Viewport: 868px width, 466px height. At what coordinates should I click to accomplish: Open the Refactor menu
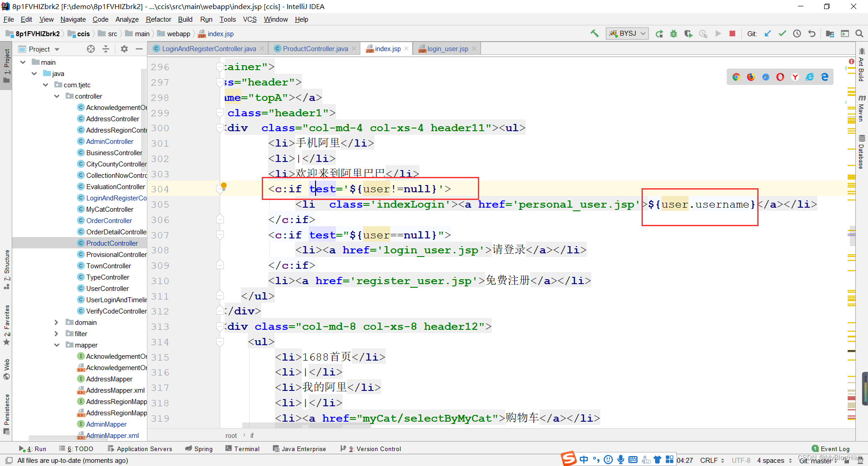[x=158, y=19]
